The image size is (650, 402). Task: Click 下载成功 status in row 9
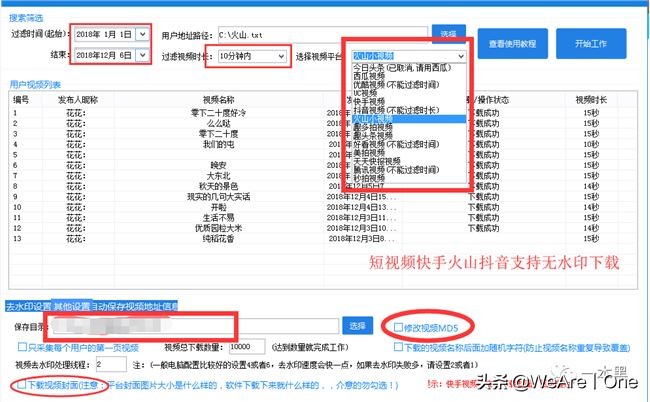click(483, 197)
